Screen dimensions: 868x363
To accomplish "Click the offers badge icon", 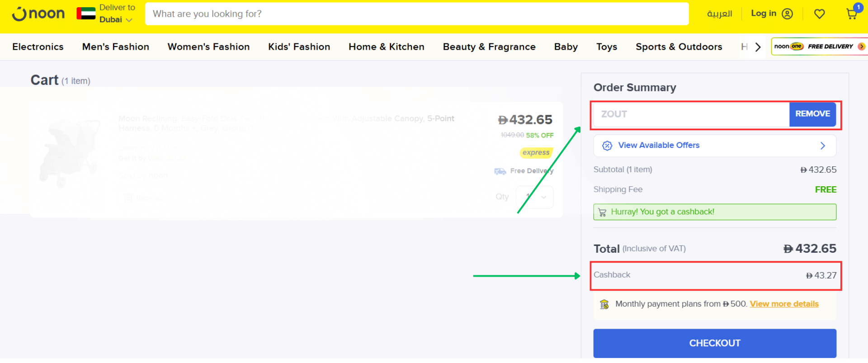I will 607,146.
